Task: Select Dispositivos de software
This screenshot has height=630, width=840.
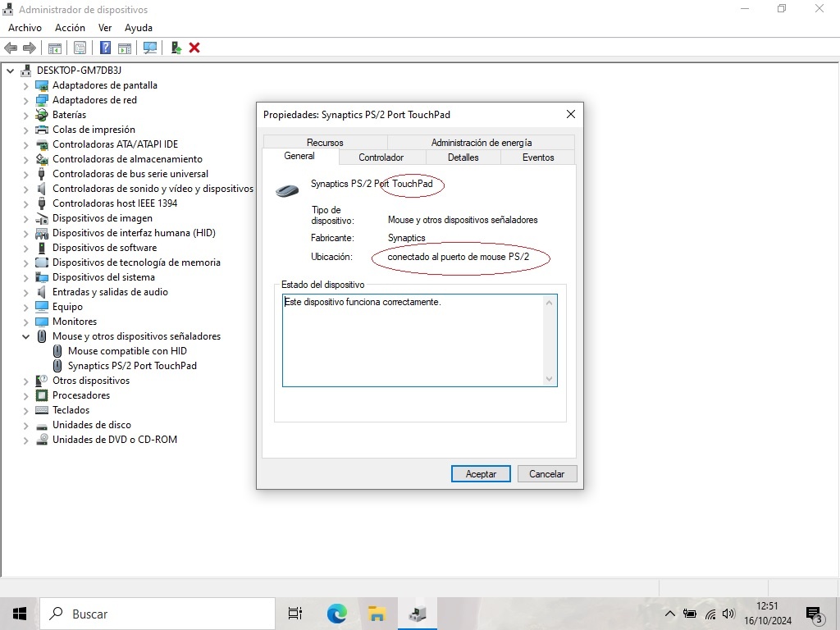Action: [104, 248]
